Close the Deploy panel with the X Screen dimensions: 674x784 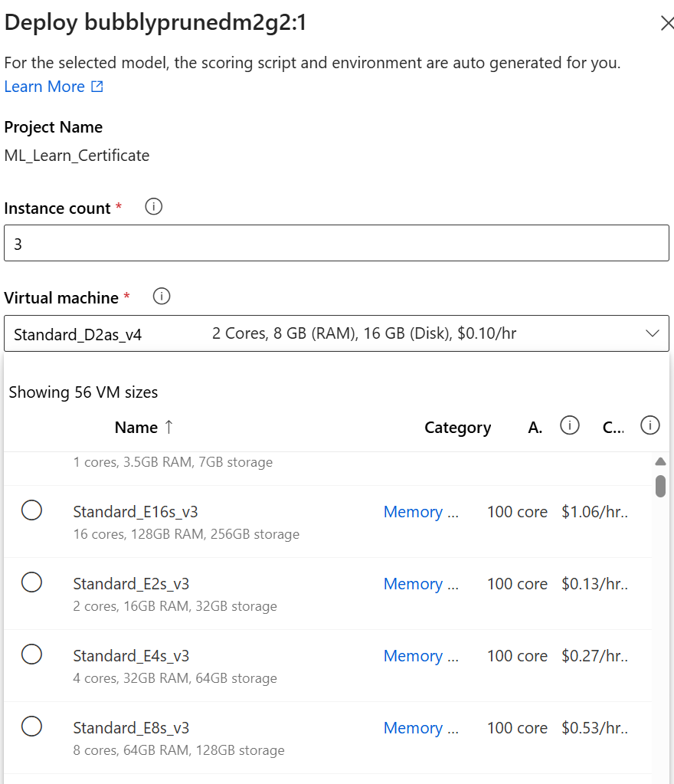(x=666, y=23)
